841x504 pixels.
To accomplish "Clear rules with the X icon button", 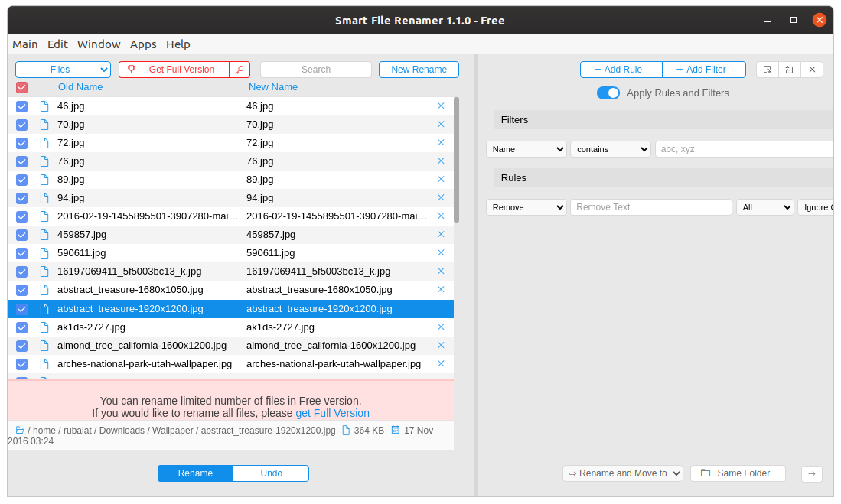I will point(812,70).
